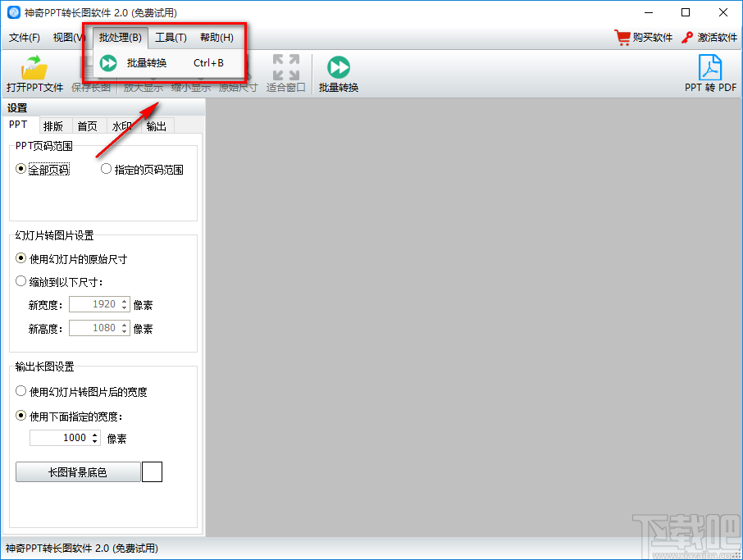The width and height of the screenshot is (743, 560).
Task: Close the application window
Action: (x=723, y=12)
